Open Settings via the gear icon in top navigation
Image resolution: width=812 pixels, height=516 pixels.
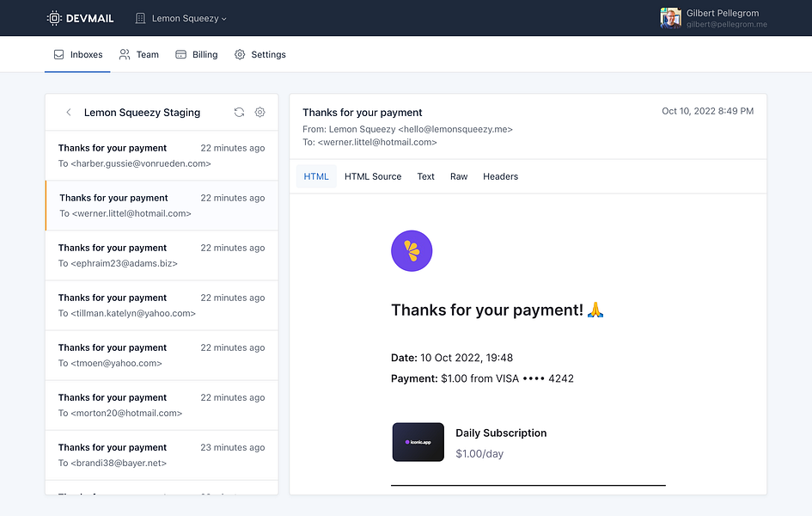[241, 53]
